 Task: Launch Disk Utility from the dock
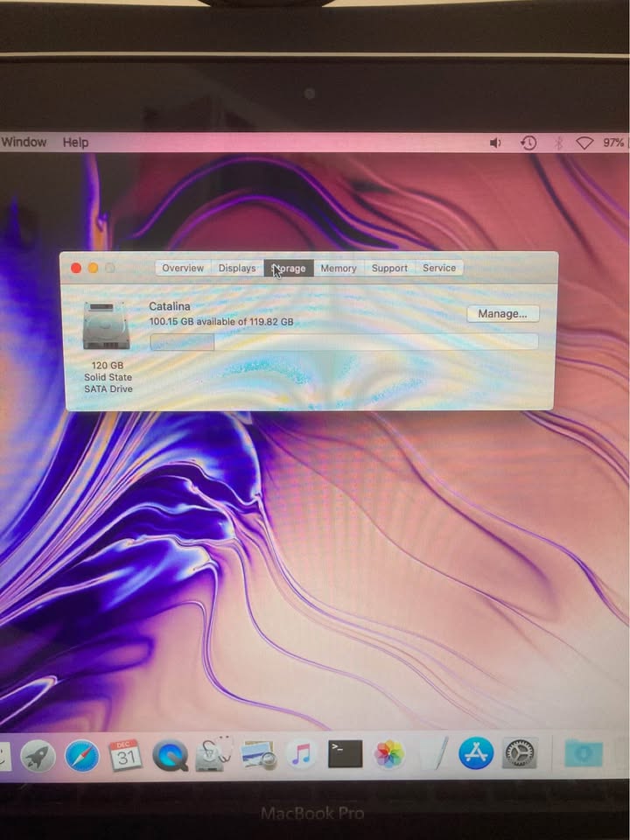pyautogui.click(x=213, y=754)
